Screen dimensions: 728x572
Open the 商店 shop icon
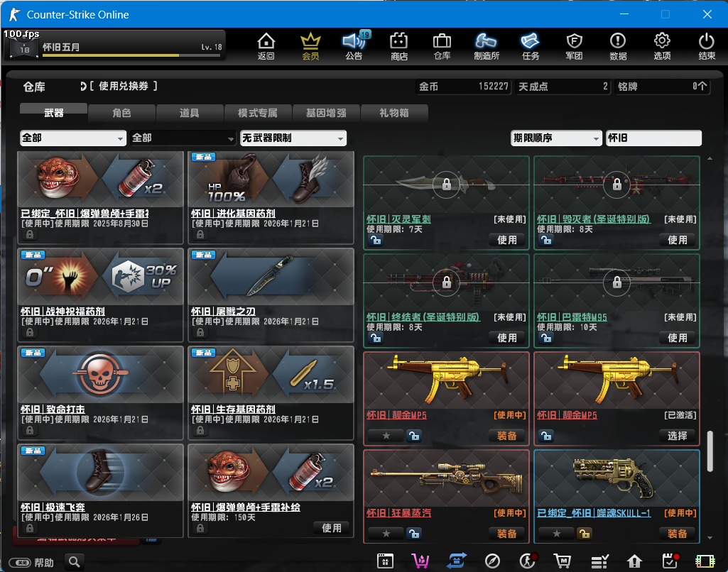pyautogui.click(x=399, y=46)
